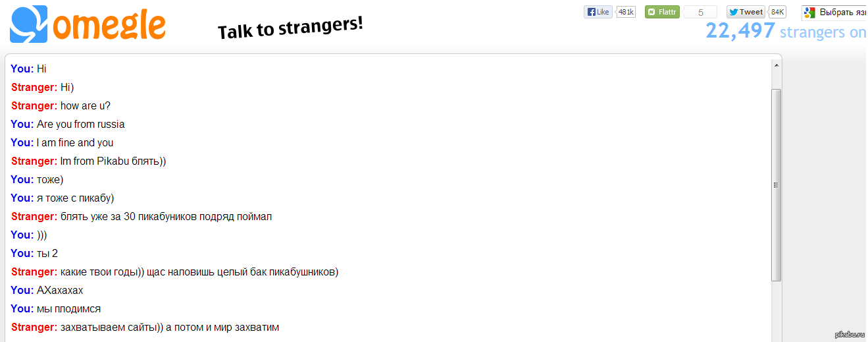
Task: Click the blue Omegle speech-bubble logo icon
Action: [29, 24]
